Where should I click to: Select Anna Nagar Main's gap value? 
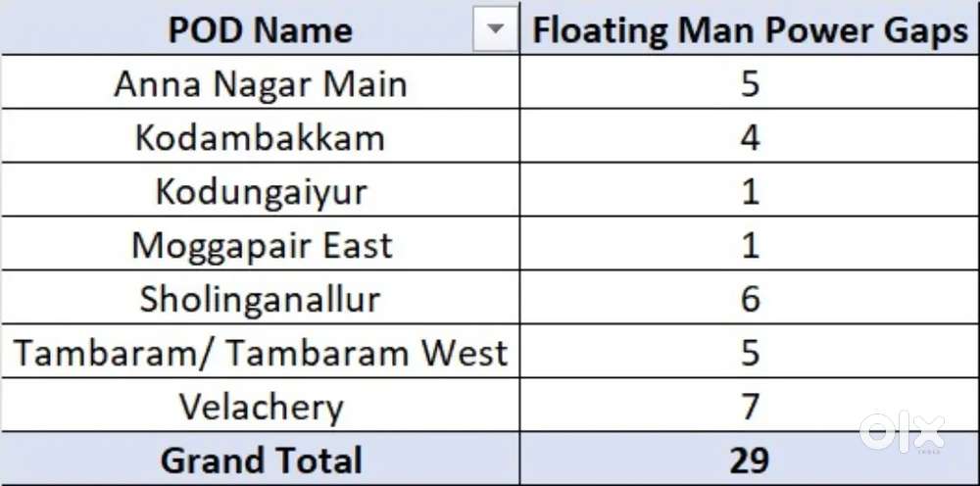coord(750,84)
